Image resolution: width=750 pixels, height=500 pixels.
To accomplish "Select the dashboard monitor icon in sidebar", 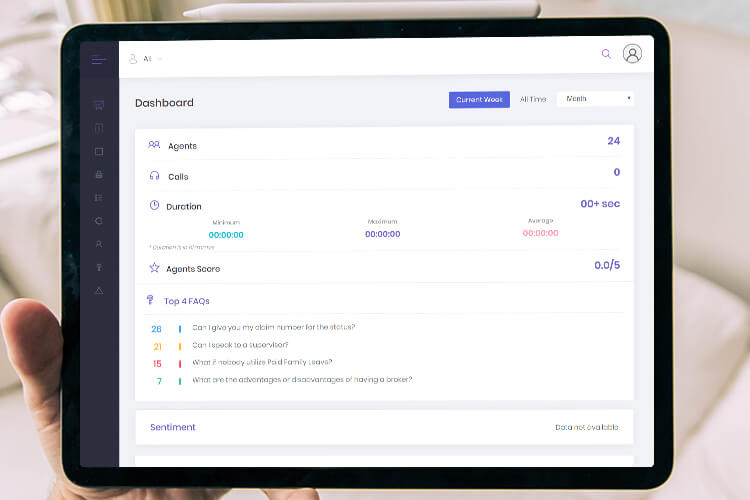I will click(x=98, y=105).
